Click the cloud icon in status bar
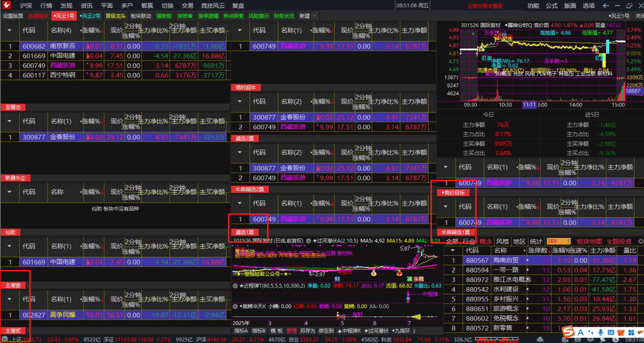The image size is (644, 343). (540, 339)
